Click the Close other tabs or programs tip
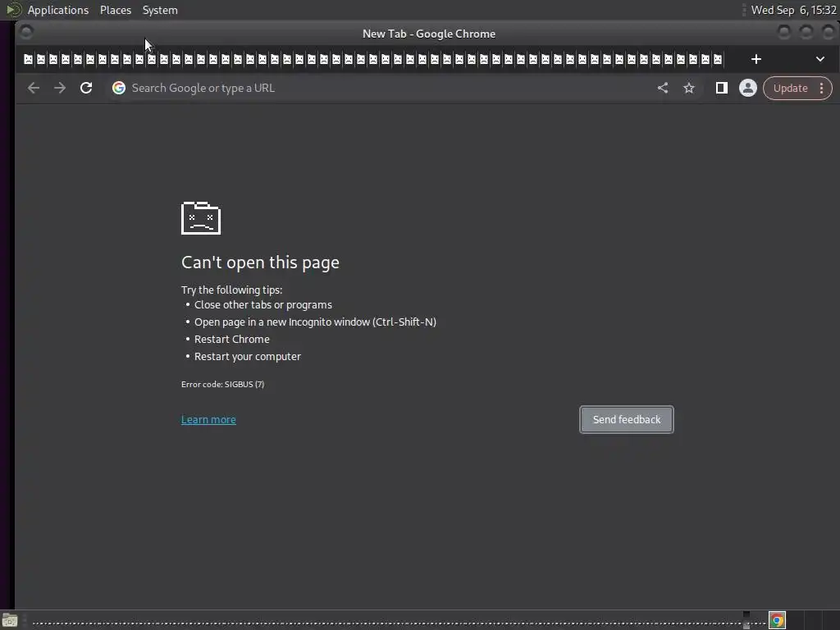This screenshot has width=840, height=630. click(x=263, y=305)
